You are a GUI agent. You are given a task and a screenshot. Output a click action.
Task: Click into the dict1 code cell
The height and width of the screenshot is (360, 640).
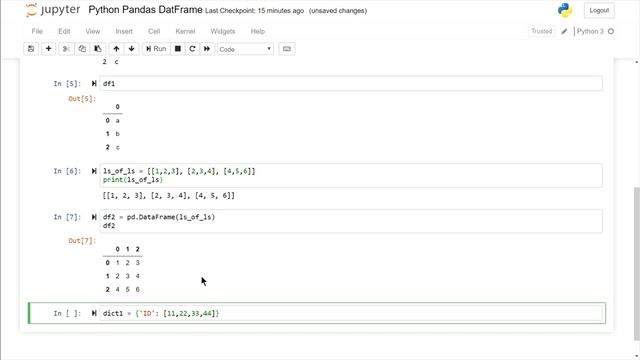click(x=351, y=313)
